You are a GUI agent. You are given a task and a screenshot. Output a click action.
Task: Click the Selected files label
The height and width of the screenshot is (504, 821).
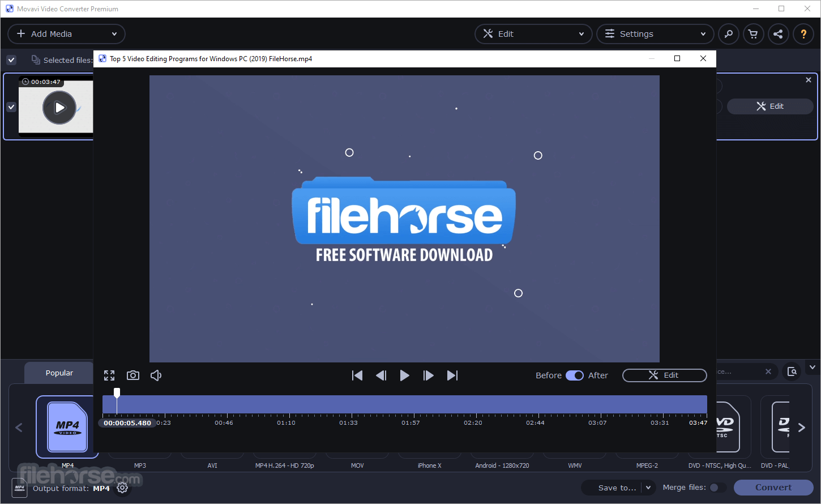coord(68,60)
